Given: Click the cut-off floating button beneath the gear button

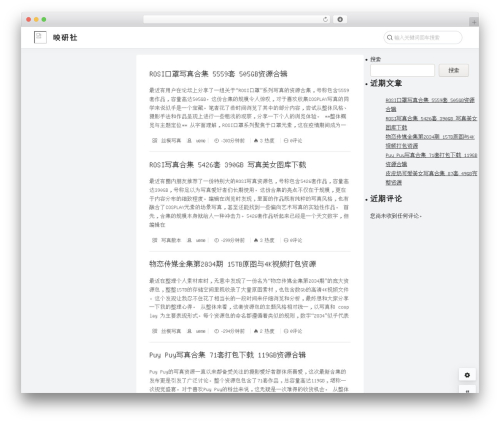Looking at the screenshot, I should point(467,390).
